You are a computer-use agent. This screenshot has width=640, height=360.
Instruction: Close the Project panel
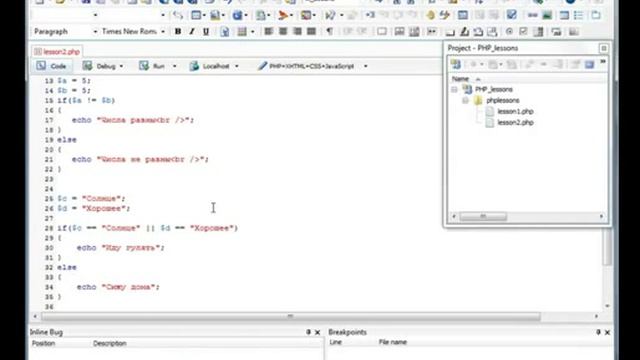click(604, 48)
